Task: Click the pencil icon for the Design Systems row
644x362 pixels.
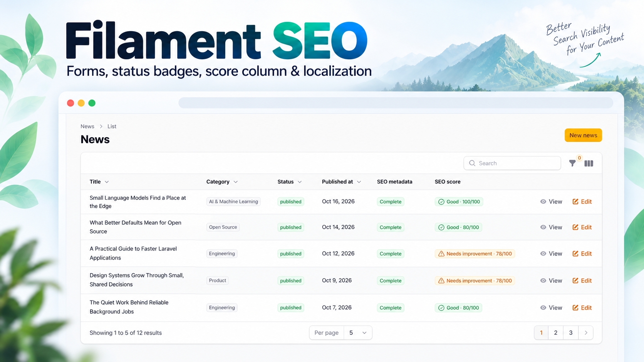Action: [575, 280]
